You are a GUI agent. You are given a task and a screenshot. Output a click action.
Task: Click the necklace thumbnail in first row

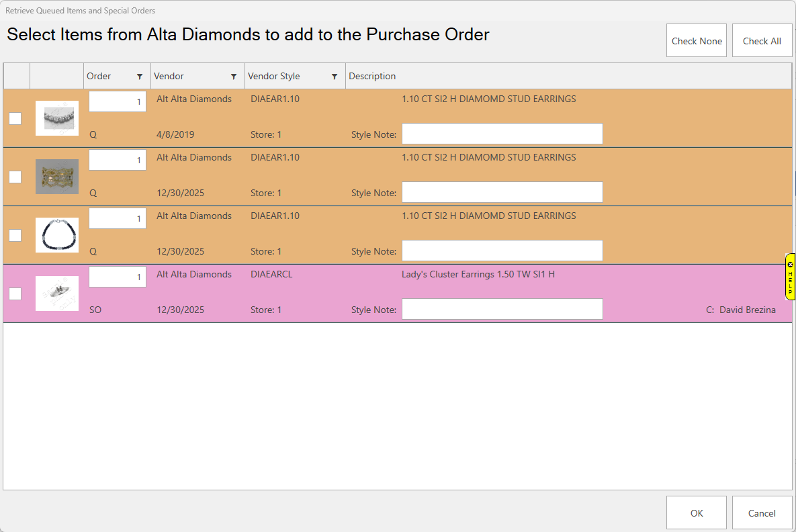[57, 118]
